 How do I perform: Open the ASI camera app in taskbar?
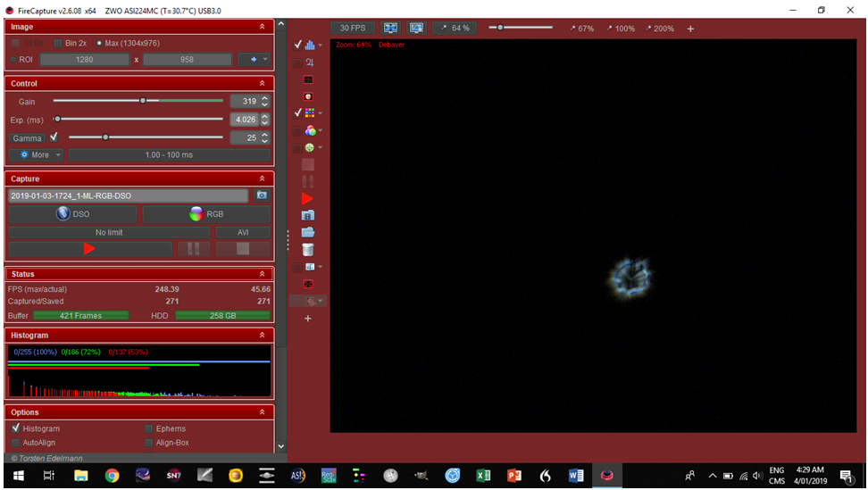click(x=298, y=476)
